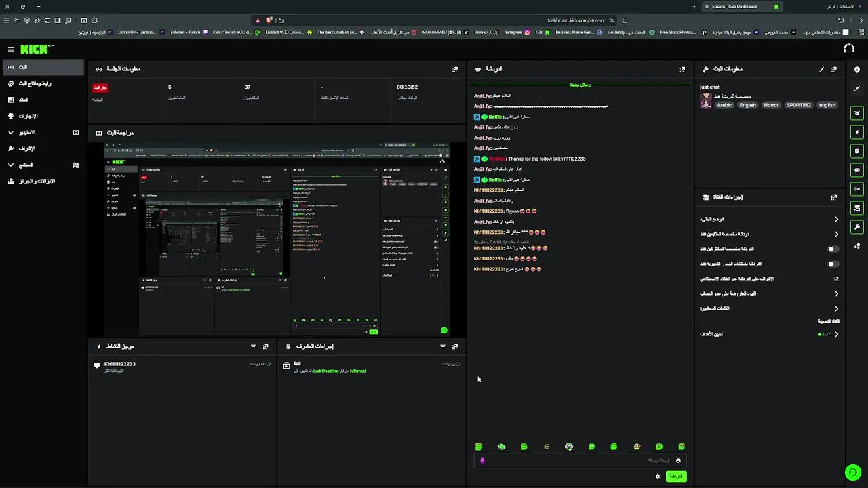Filter the إجراءات المشرف moderator actions list
Viewport: 868px width, 488px height.
point(443,346)
